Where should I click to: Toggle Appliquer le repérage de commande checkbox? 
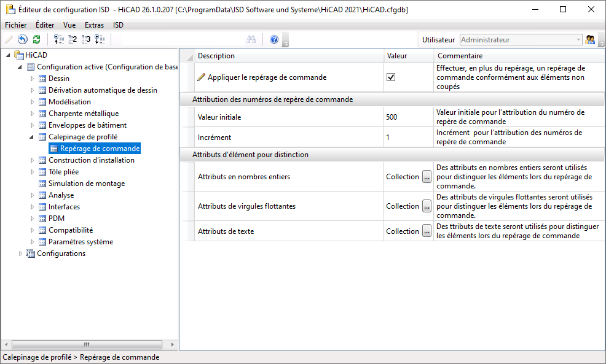pyautogui.click(x=391, y=77)
